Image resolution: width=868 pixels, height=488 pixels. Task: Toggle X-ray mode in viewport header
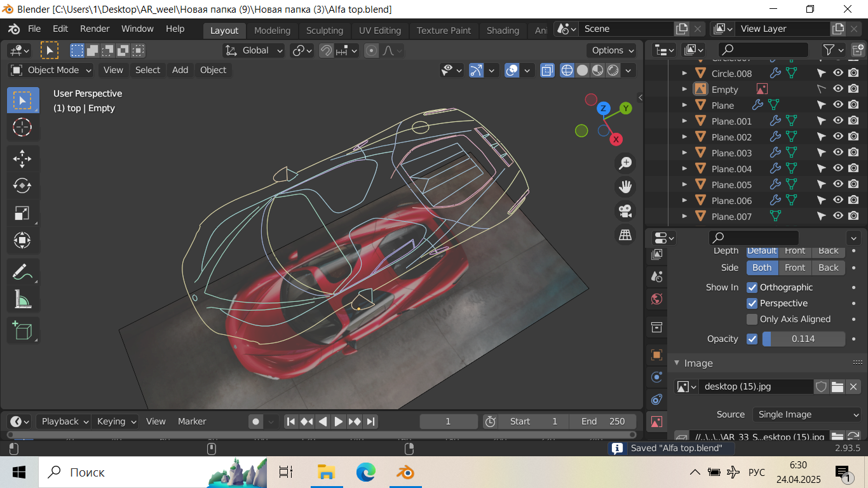(547, 70)
